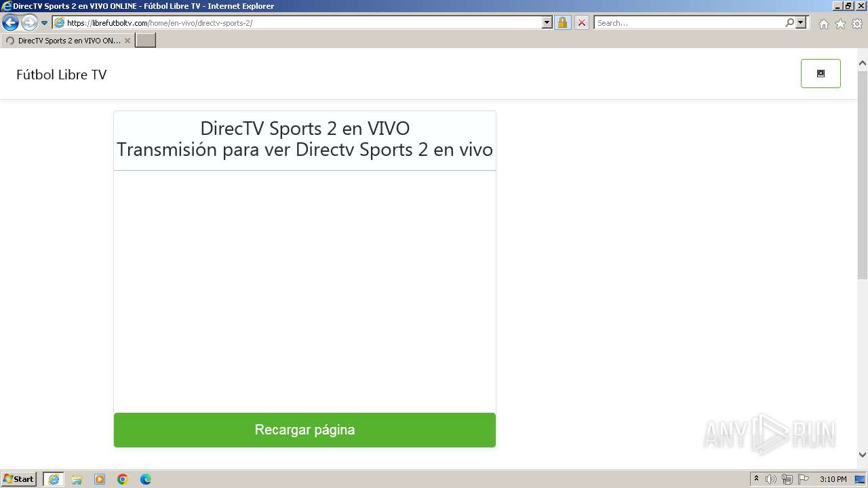Expand the address bar autocomplete dropdown
Image resolution: width=868 pixels, height=488 pixels.
547,23
